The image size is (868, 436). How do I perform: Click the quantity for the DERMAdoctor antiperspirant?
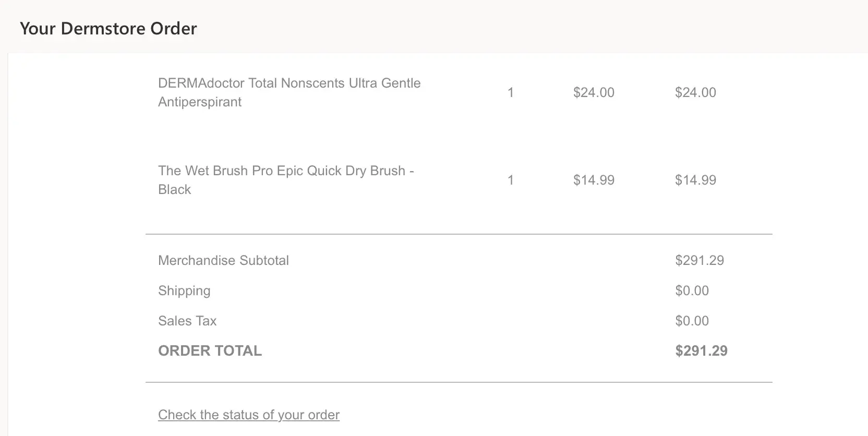(511, 92)
